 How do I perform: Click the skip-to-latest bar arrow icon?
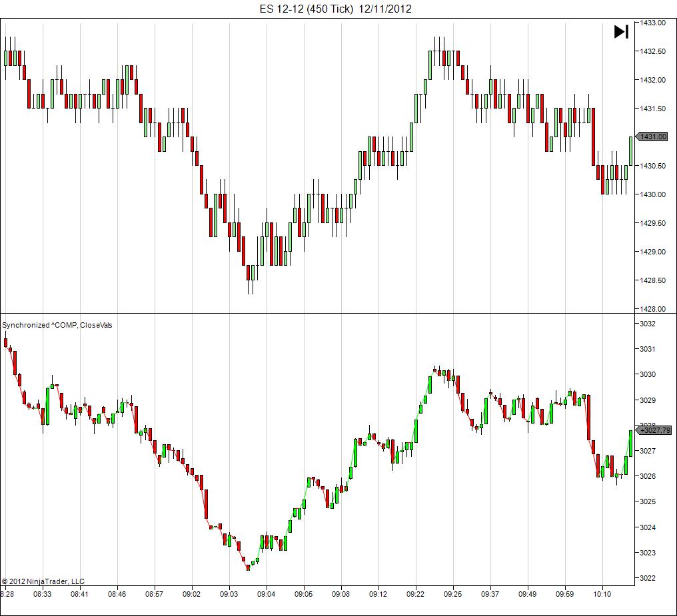pyautogui.click(x=621, y=31)
